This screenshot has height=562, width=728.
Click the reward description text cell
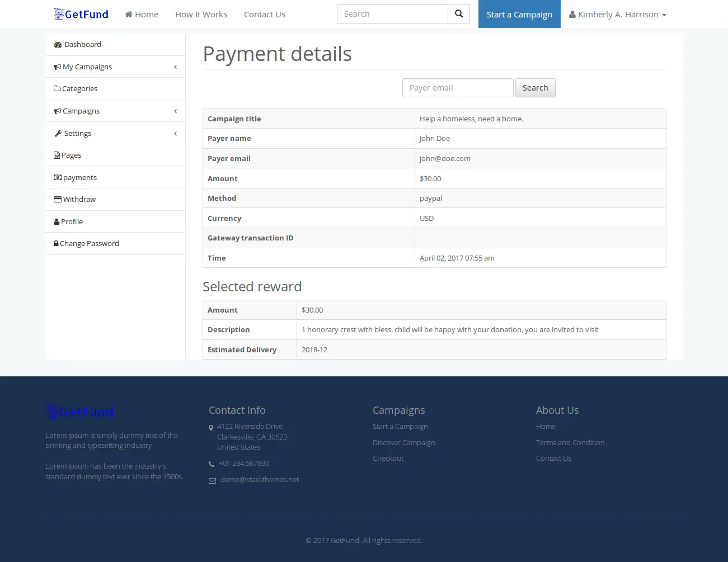tap(481, 329)
